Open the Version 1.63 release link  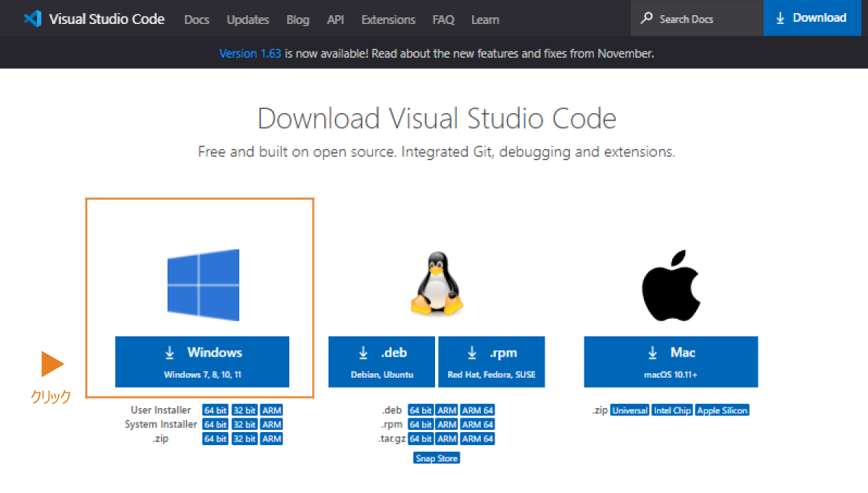pos(250,54)
